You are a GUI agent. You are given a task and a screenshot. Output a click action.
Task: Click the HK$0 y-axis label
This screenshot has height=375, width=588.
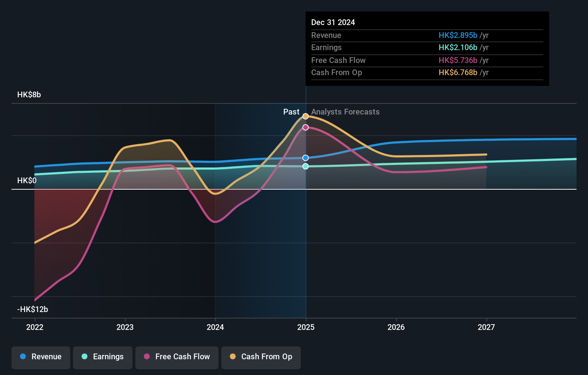coord(27,181)
